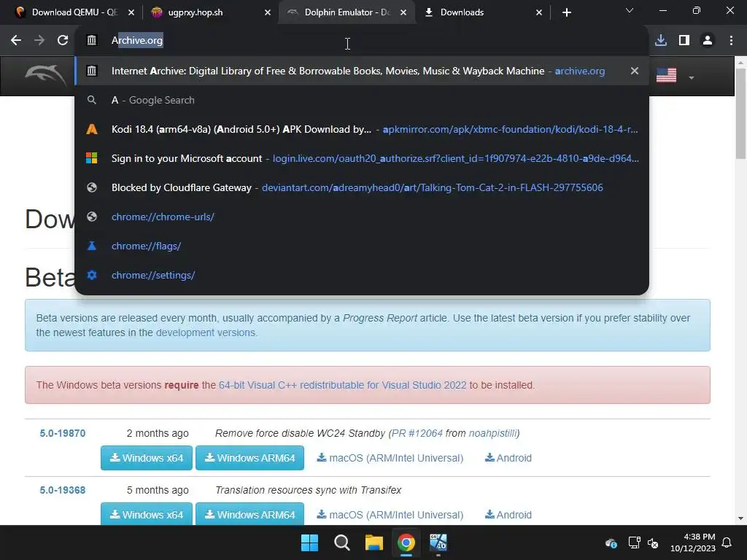Screen dimensions: 747x560
Task: Open the notification bell
Action: [727, 542]
